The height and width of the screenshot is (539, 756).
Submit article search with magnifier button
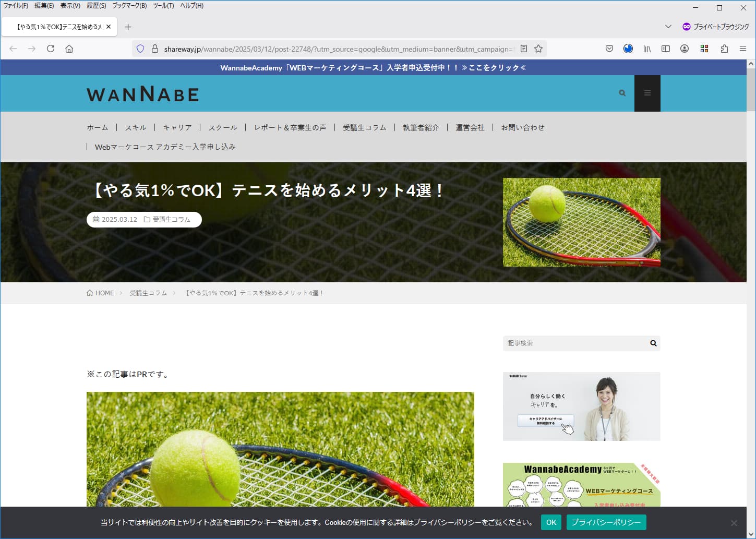pyautogui.click(x=653, y=343)
